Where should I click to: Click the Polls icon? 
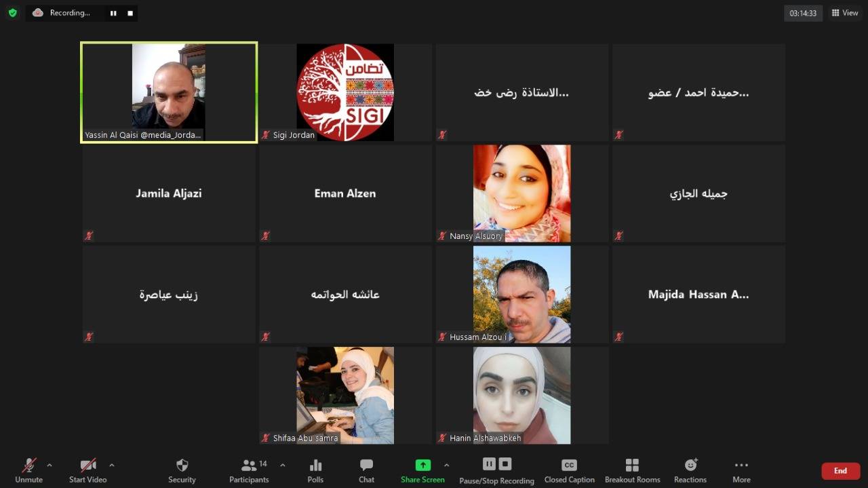(315, 468)
